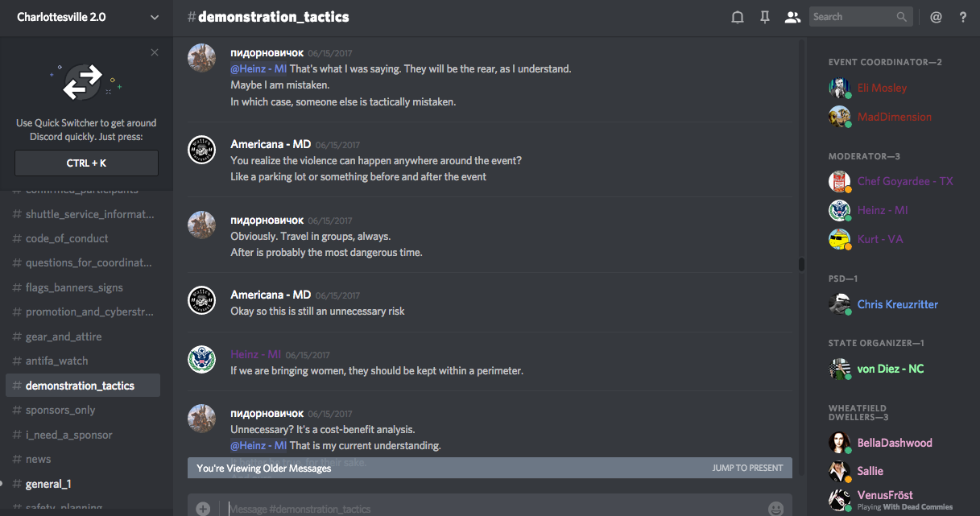Show pinned messages

[765, 17]
